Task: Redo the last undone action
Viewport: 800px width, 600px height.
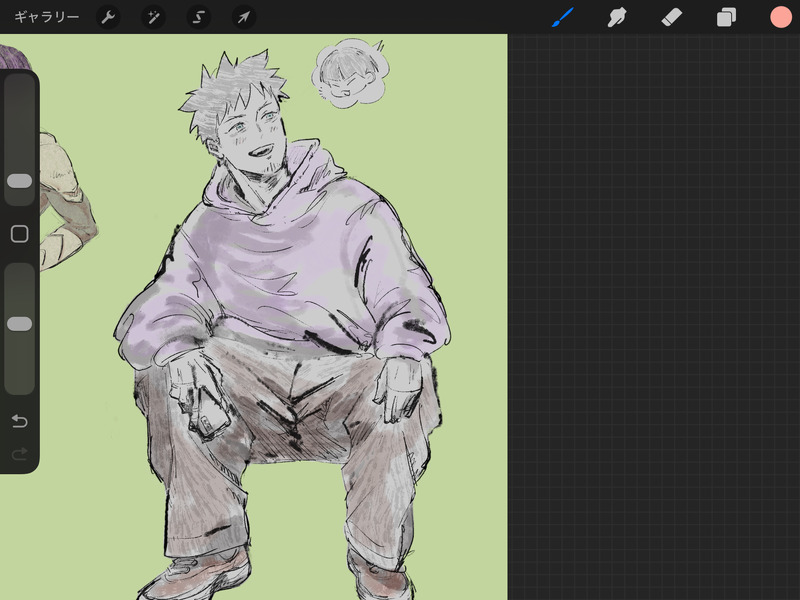Action: [19, 454]
